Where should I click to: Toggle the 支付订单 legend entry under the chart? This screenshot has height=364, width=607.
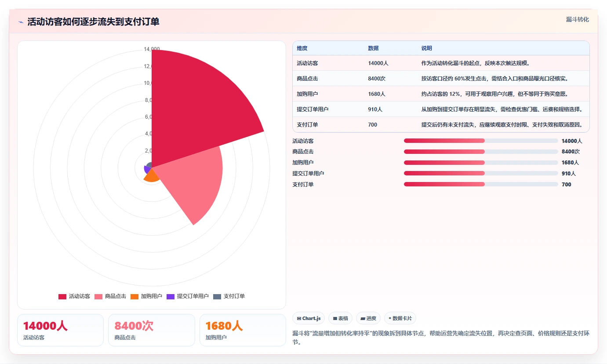(229, 296)
